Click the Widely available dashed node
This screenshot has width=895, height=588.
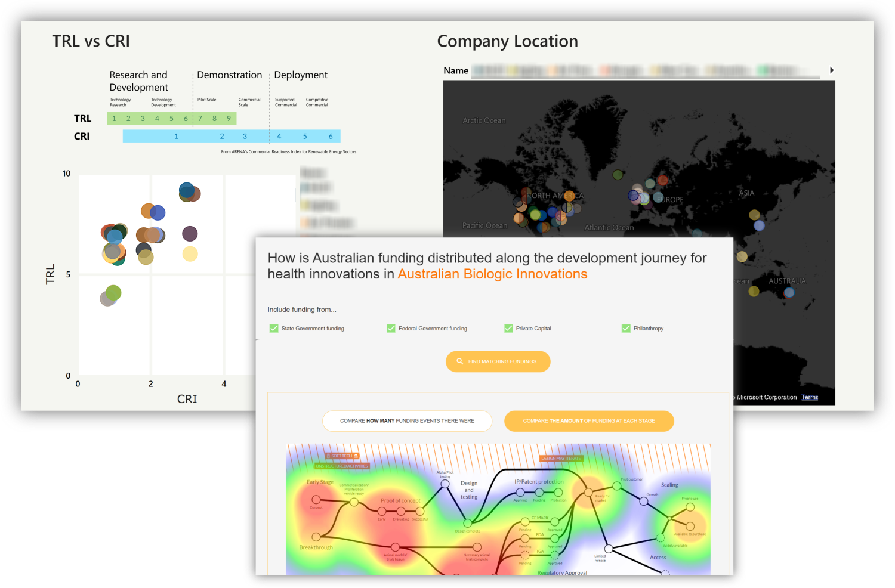661,538
